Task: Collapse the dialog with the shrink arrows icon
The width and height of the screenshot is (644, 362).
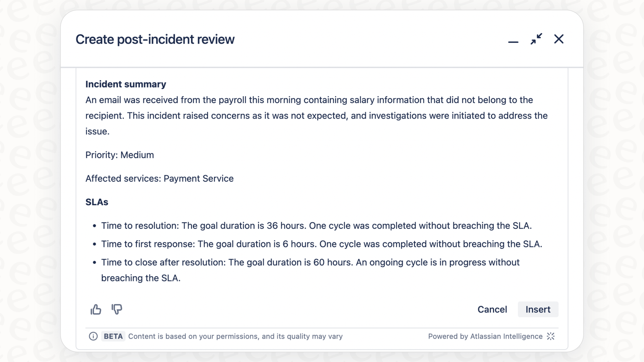Action: pyautogui.click(x=536, y=39)
